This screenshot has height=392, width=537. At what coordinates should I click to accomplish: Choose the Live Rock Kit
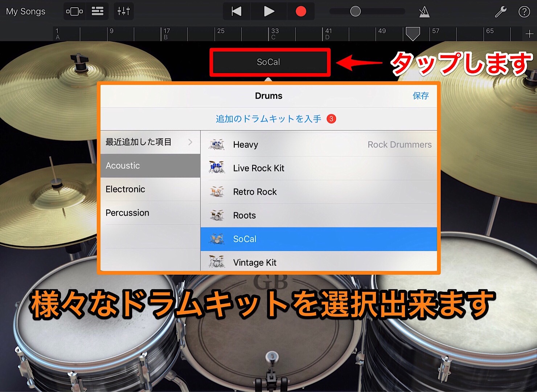[x=319, y=168]
